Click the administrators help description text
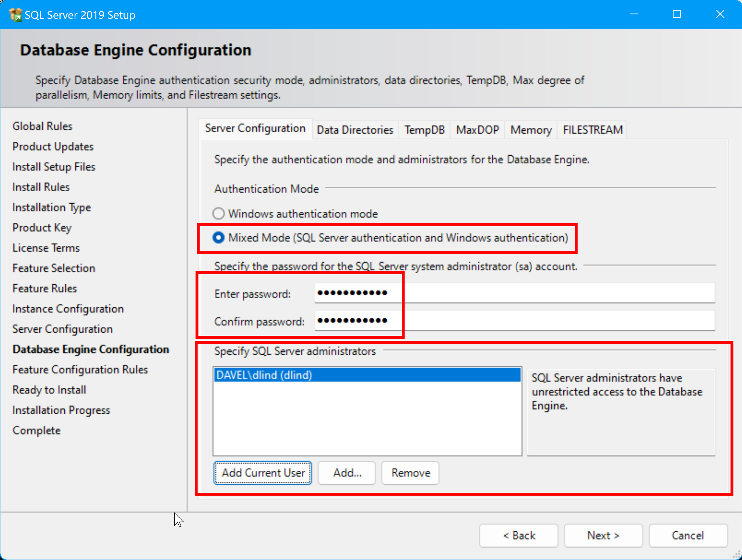This screenshot has height=560, width=742. (x=617, y=392)
